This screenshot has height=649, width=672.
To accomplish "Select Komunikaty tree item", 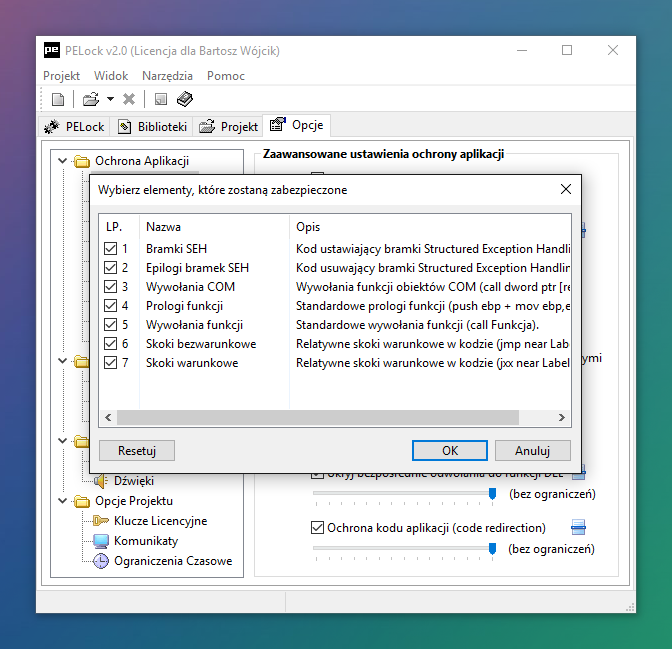I will [146, 541].
